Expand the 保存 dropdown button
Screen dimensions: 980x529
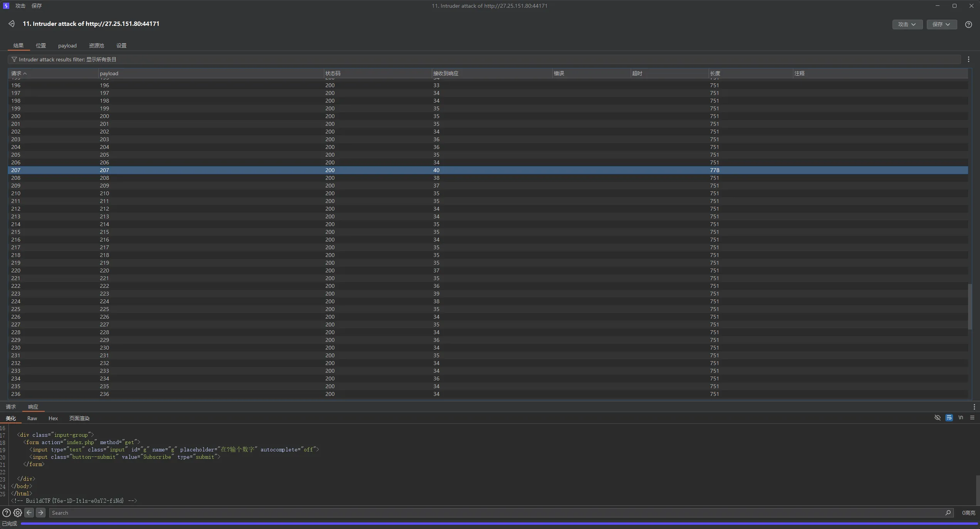941,24
